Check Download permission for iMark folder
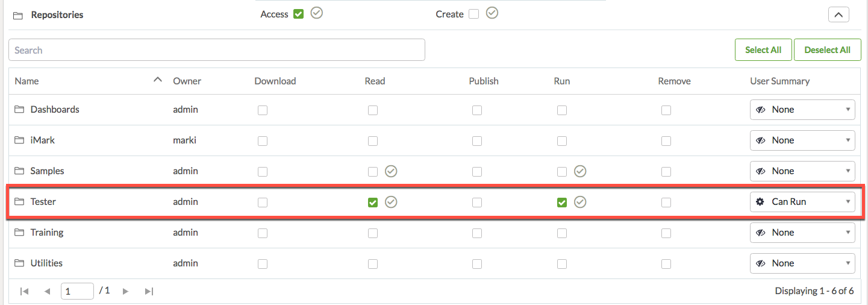Viewport: 868px width, 305px height. pos(263,140)
